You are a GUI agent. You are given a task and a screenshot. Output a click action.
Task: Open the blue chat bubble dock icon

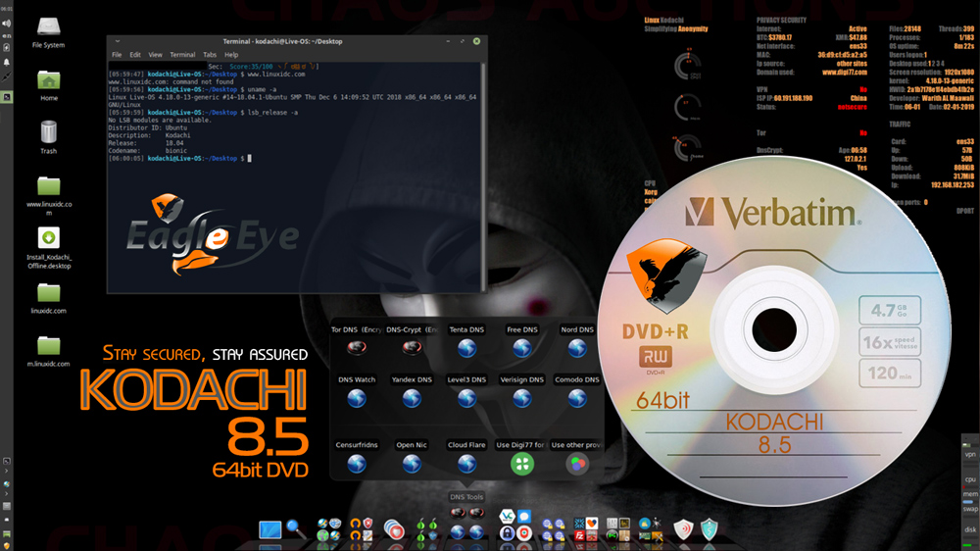(x=524, y=517)
